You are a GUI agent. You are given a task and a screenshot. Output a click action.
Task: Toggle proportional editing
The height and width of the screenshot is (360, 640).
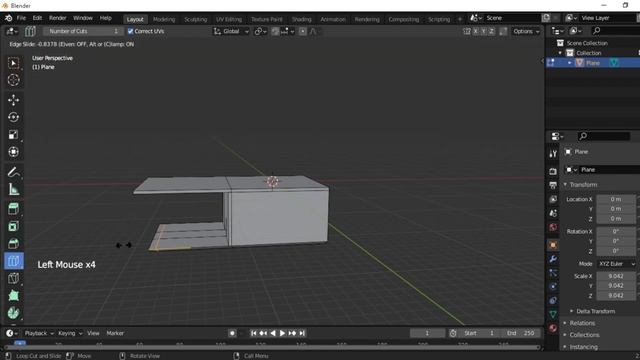point(302,31)
